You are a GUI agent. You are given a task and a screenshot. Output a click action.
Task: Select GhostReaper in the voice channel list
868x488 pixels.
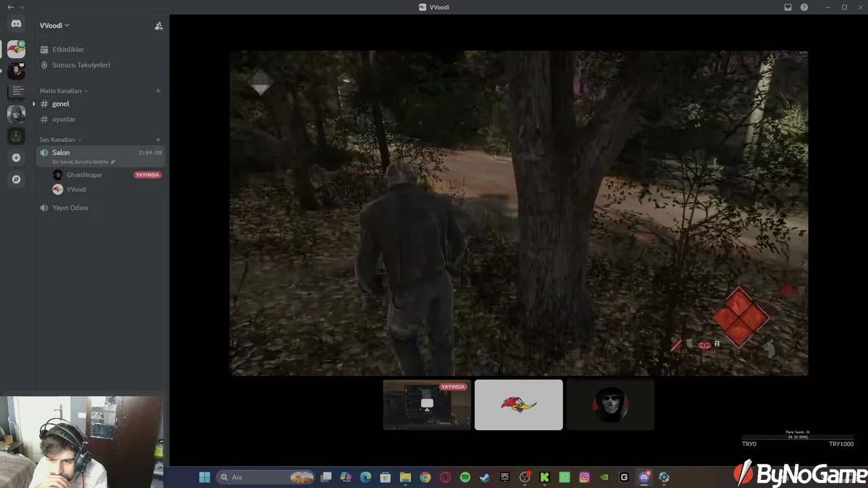tap(84, 175)
